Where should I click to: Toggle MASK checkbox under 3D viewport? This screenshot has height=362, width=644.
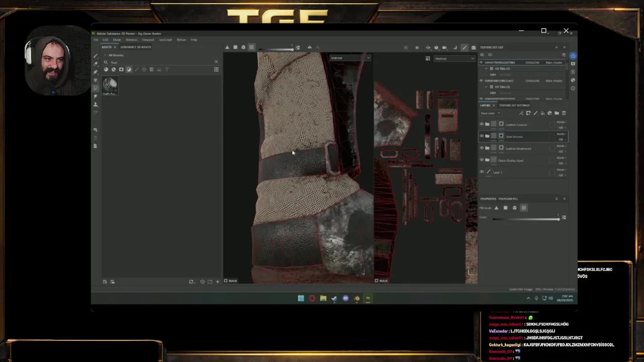226,281
